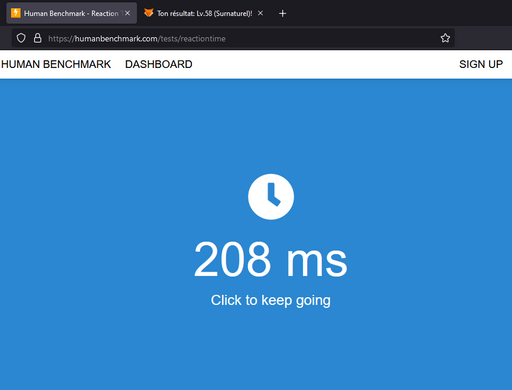
Task: Click the 208 ms result text
Action: 271,259
